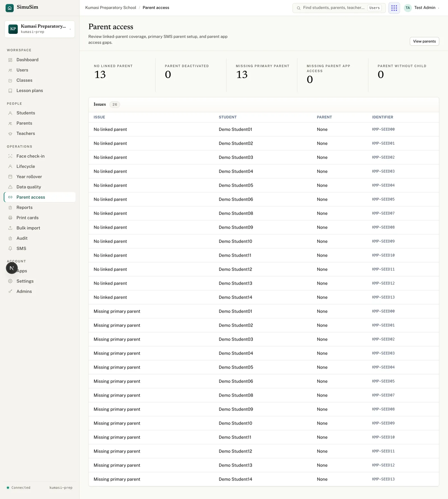Click Demo Student11 in Missing primary parent row
The image size is (448, 499).
(235, 437)
